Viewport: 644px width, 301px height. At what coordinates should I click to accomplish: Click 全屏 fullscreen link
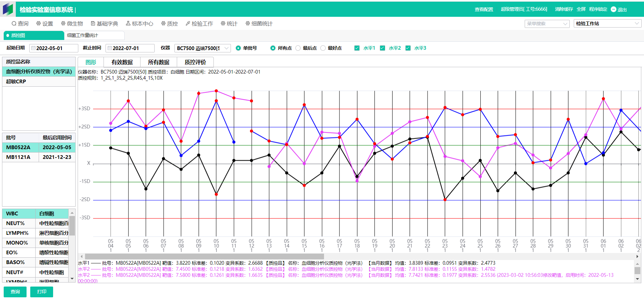(x=581, y=9)
